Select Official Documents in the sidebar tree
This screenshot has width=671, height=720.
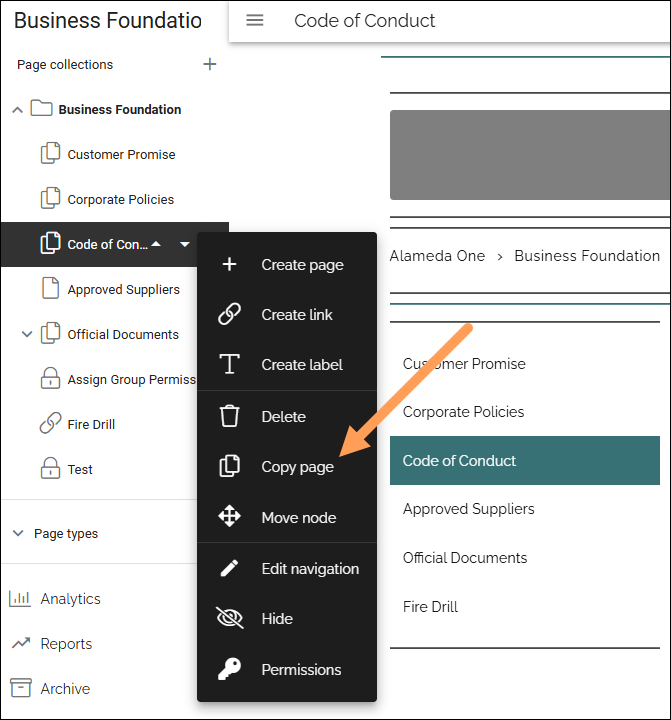click(x=123, y=334)
